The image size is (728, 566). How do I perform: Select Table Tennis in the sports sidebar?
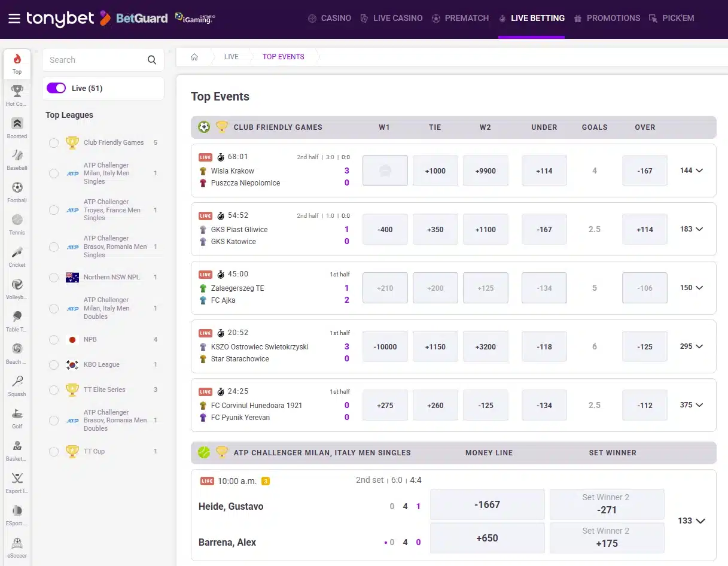pos(17,321)
